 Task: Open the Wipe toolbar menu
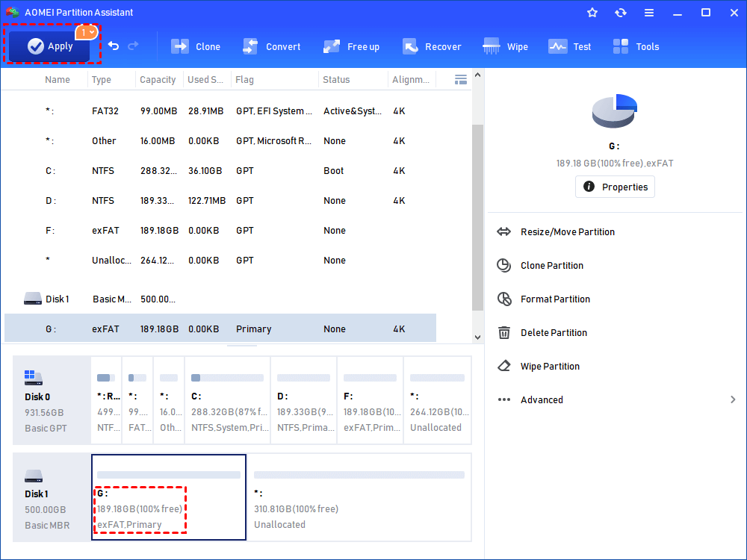coord(505,46)
